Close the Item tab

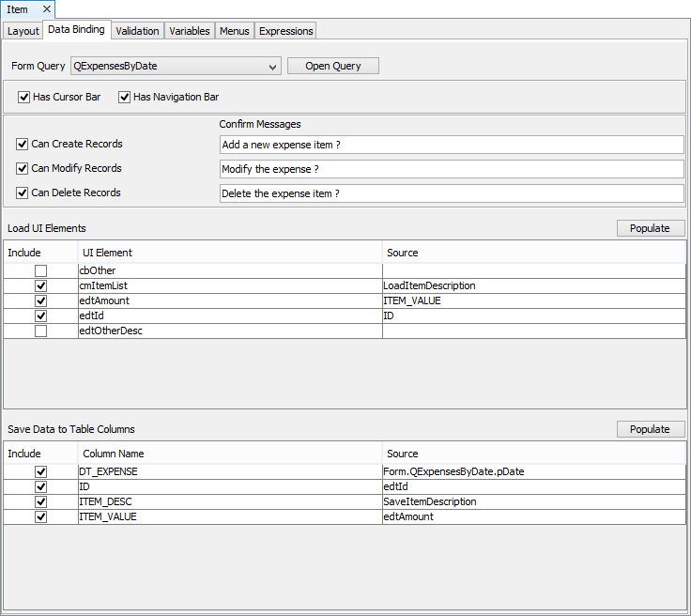(46, 9)
